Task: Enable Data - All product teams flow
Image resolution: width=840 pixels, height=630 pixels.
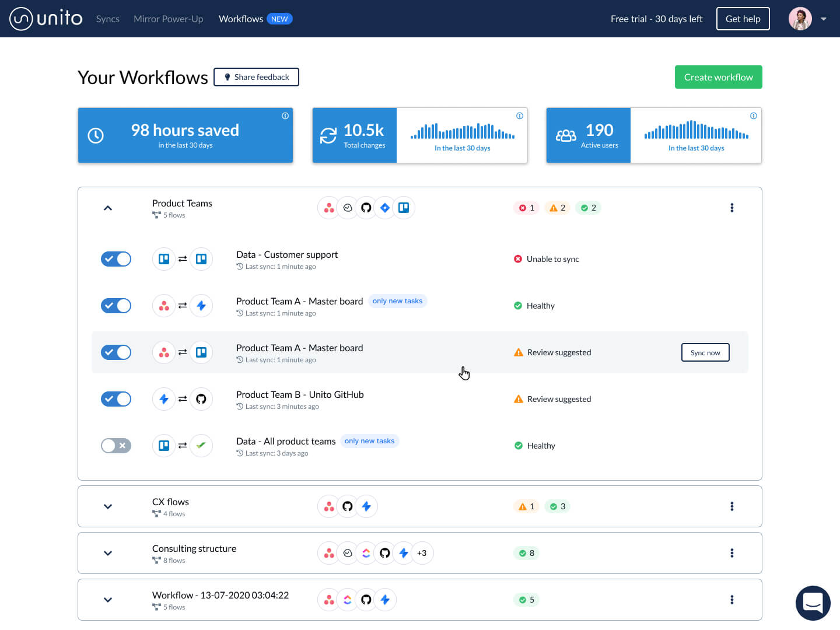Action: (116, 446)
